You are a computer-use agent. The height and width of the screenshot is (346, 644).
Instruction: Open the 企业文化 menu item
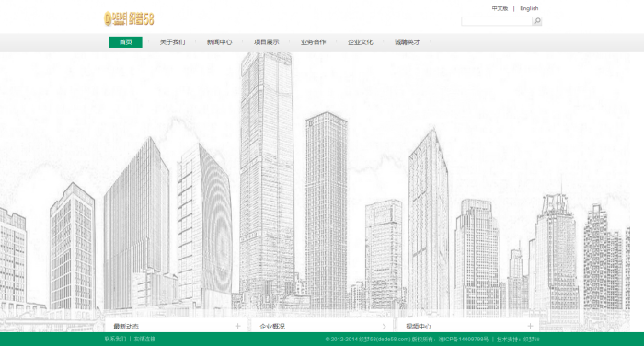click(x=361, y=42)
